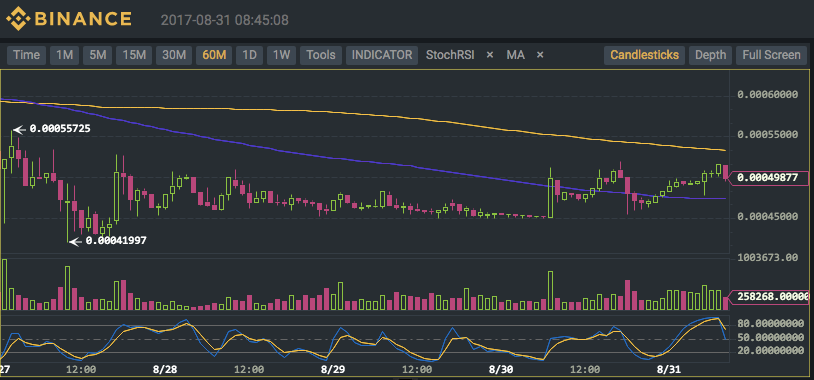Viewport: 814px width, 380px height.
Task: Remove the StochRSI indicator with its X
Action: point(490,55)
